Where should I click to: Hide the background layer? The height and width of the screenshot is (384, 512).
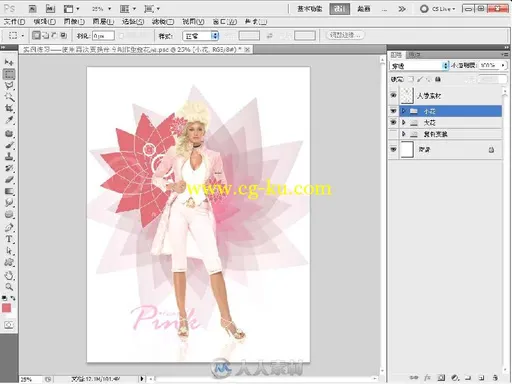pos(393,149)
